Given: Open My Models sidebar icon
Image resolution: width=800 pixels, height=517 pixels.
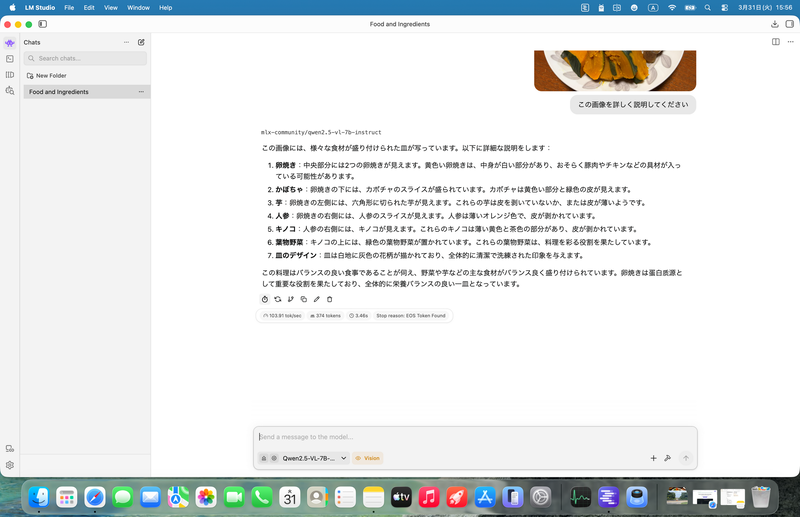Looking at the screenshot, I should [10, 75].
